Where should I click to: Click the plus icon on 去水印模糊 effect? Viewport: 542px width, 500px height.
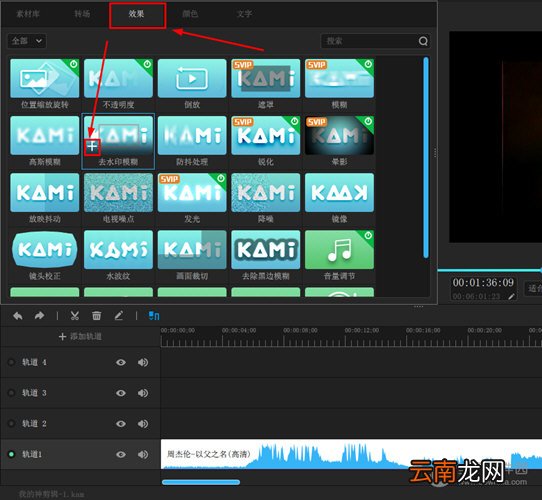92,147
